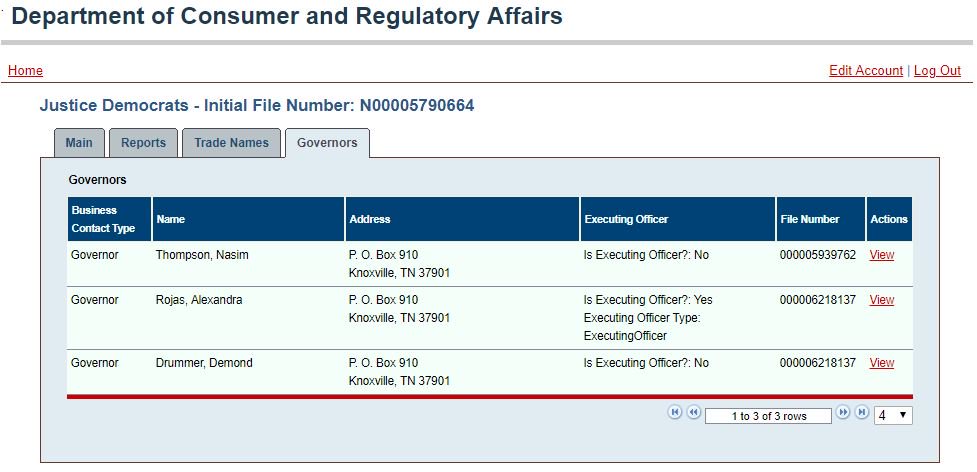Click the Log Out link
977x472 pixels.
[x=937, y=70]
